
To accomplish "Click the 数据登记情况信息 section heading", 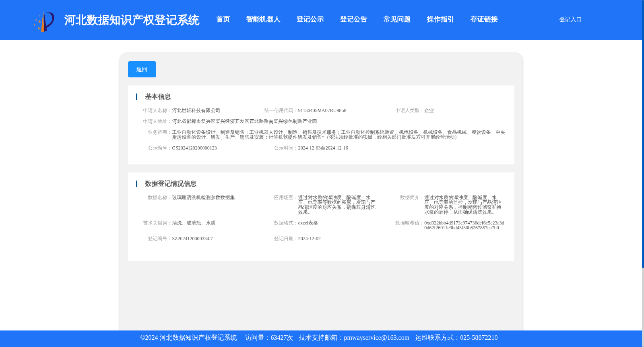I will point(171,184).
